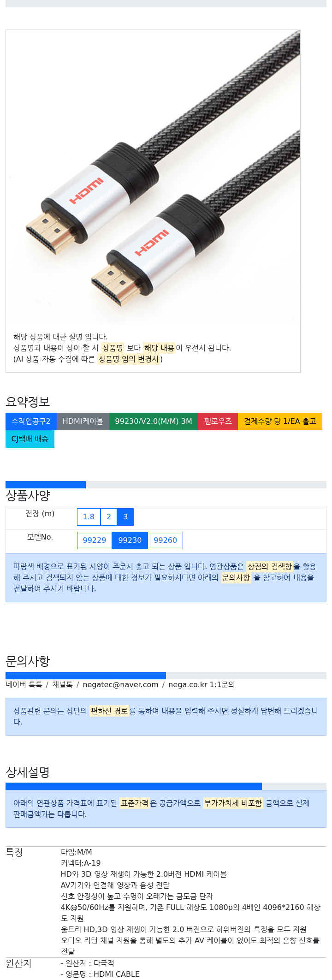Choose model number 99230
The width and height of the screenshot is (332, 980).
pos(130,540)
